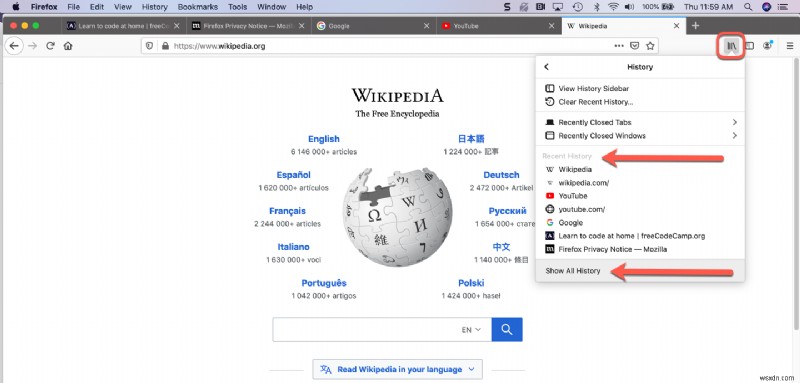Viewport: 800px width, 383px height.
Task: Click the volume menu bar icon
Action: point(629,7)
